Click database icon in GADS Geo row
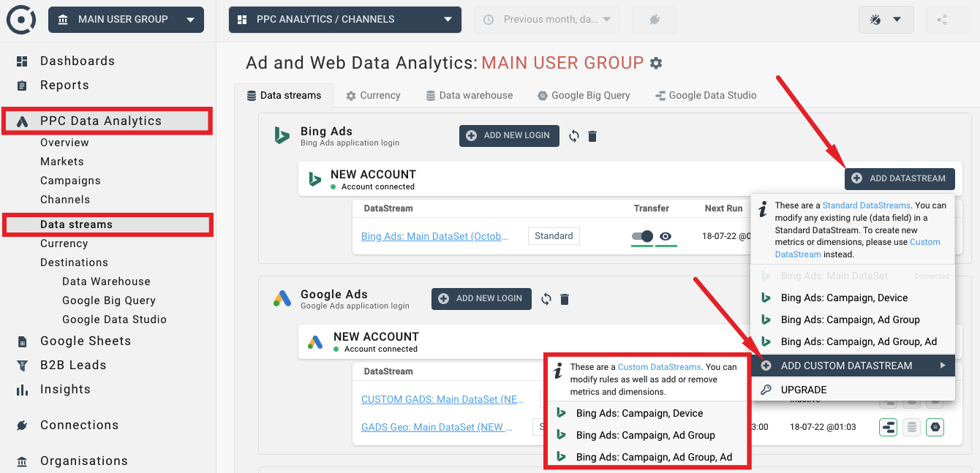The image size is (980, 473). pos(911,427)
